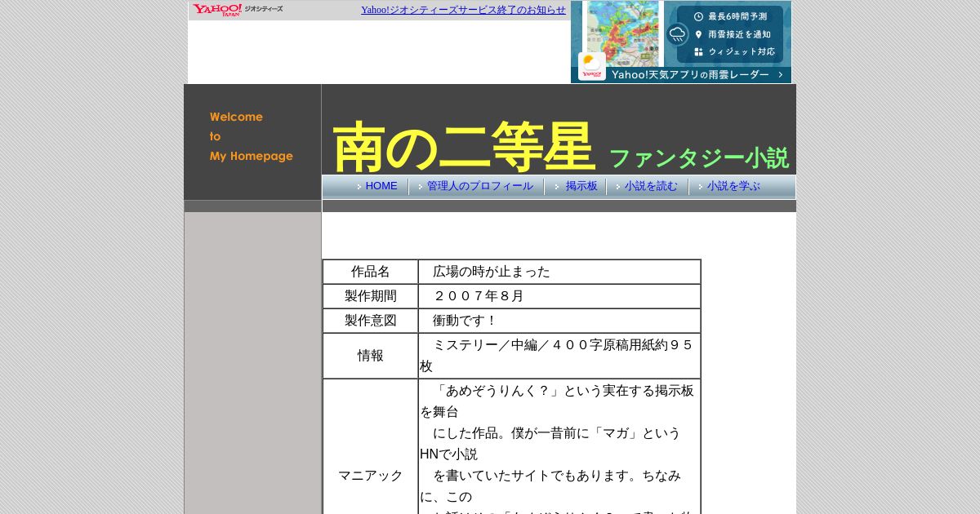Go to the HOME menu item
Screen dimensions: 980x514
point(381,186)
